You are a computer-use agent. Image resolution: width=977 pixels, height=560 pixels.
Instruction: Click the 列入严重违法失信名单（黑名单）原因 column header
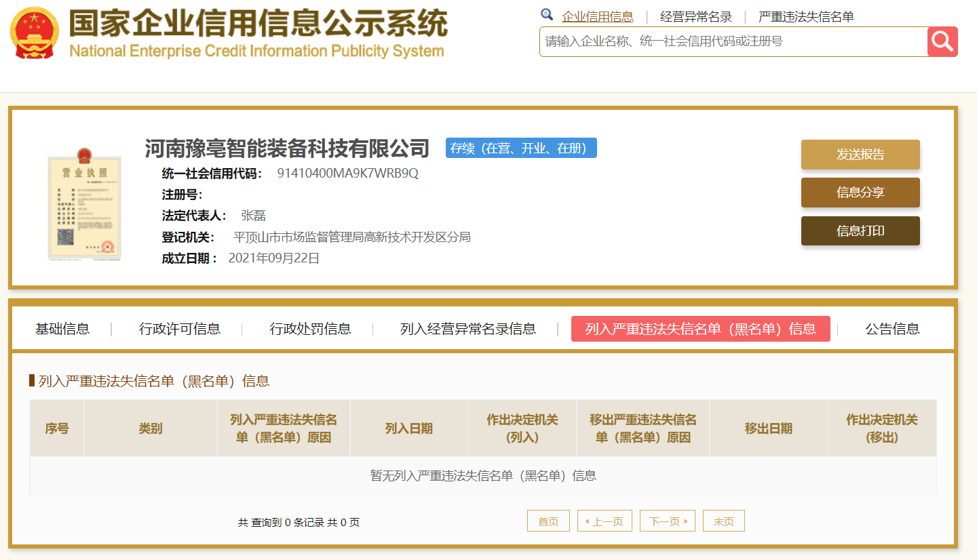click(284, 428)
